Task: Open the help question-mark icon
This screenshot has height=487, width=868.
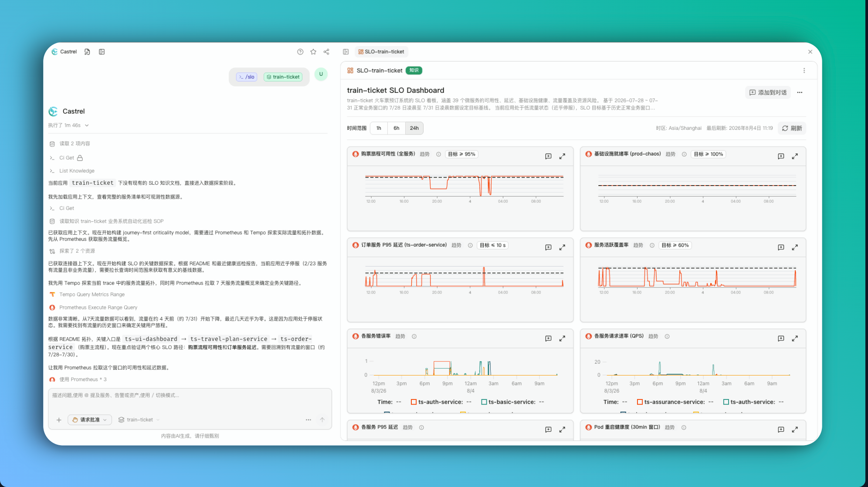Action: [300, 52]
